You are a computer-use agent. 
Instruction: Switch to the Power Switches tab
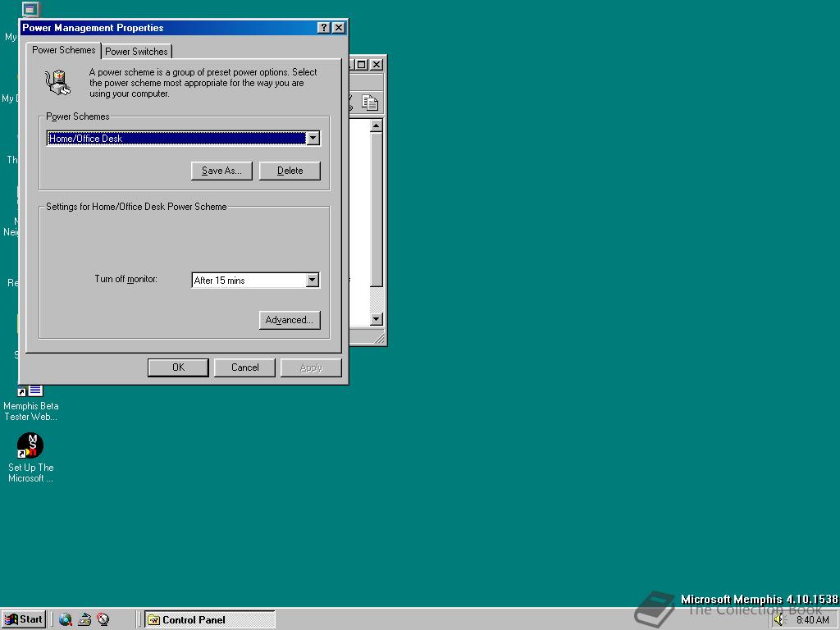(136, 52)
